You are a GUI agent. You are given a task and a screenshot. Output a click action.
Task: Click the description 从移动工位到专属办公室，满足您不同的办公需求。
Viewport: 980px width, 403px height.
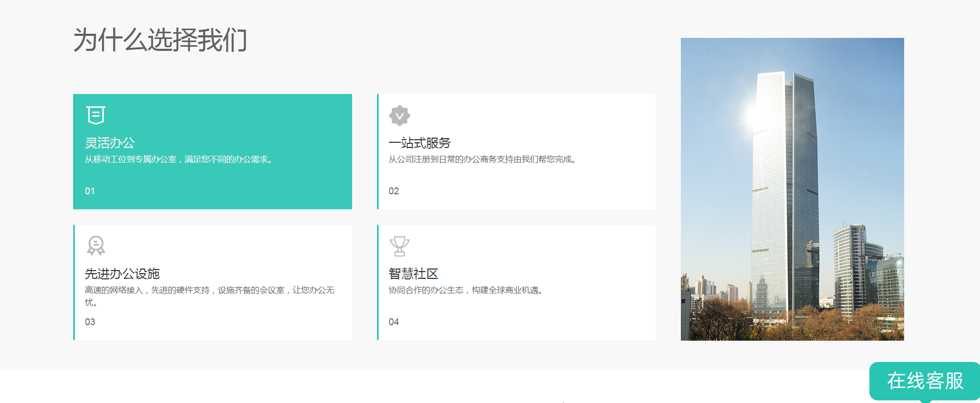(180, 159)
